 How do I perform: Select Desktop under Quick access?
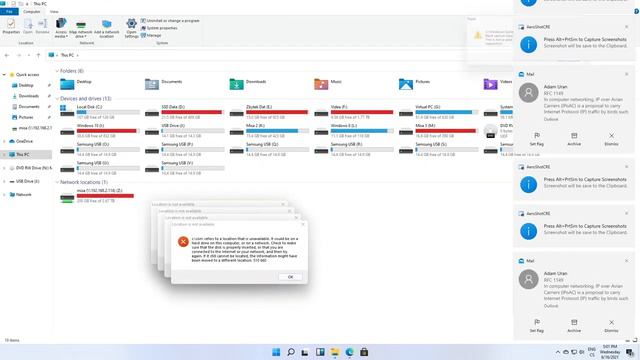tap(26, 85)
